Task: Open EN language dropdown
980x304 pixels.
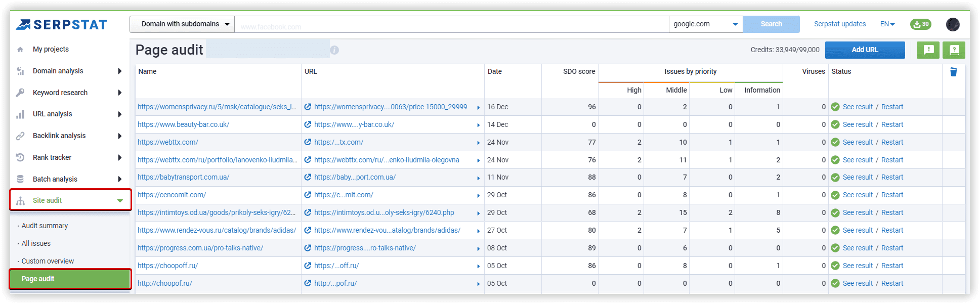Action: coord(887,24)
